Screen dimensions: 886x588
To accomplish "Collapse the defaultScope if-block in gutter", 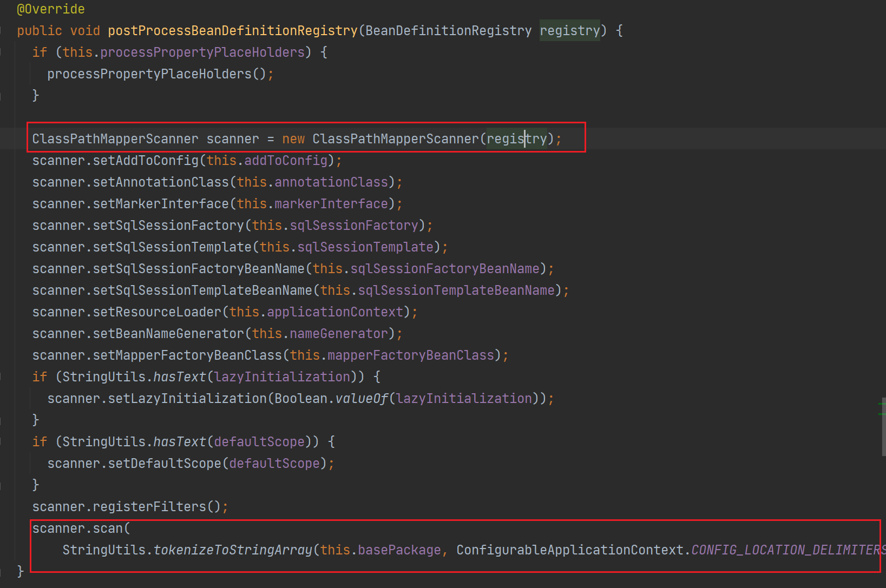I will (x=2, y=442).
